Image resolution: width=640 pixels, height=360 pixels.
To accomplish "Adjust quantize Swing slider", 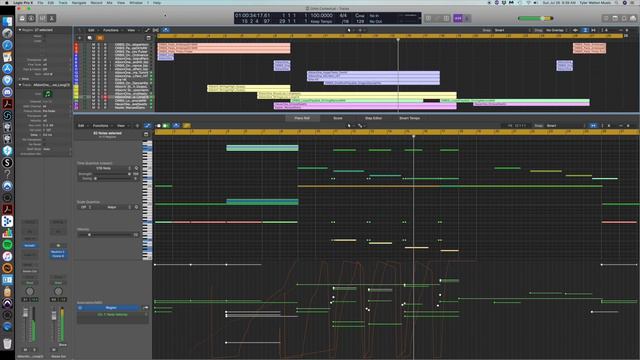I will (x=112, y=178).
